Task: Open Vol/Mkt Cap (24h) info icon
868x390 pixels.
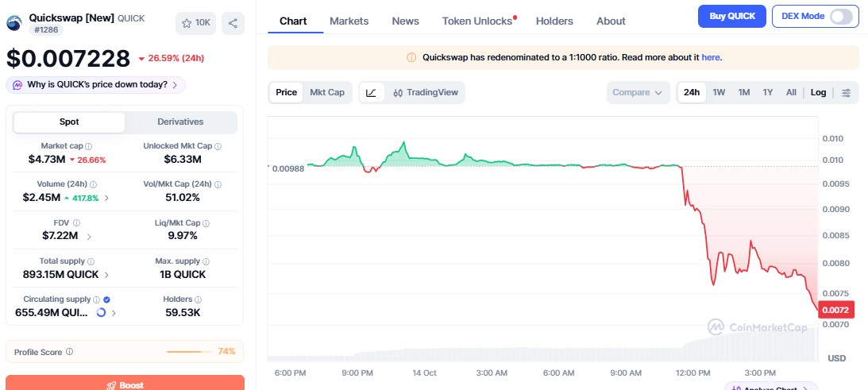Action: point(218,184)
